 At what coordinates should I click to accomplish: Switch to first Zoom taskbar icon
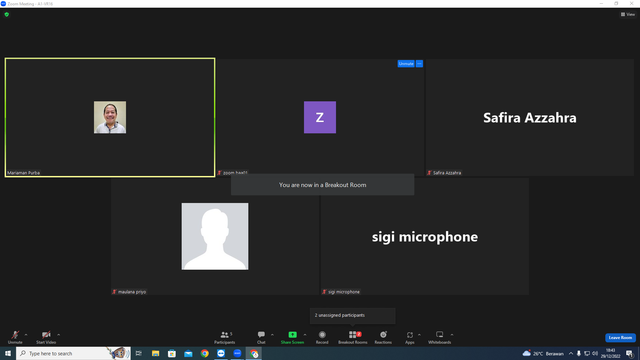(x=221, y=353)
